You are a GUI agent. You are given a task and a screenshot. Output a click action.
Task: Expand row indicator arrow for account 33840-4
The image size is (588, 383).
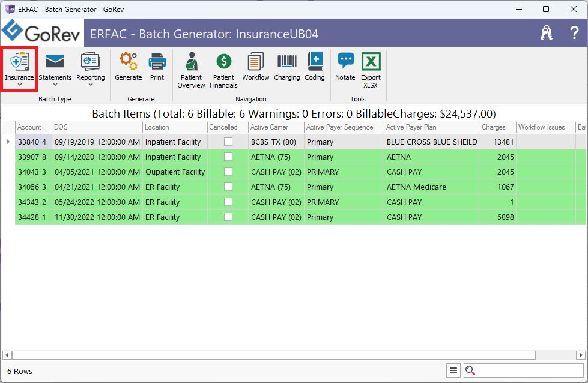point(8,142)
